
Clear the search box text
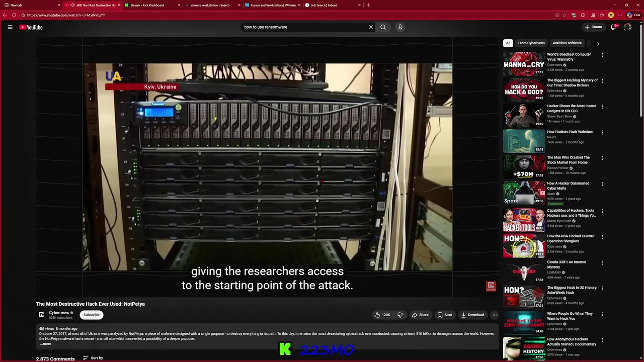click(x=371, y=27)
